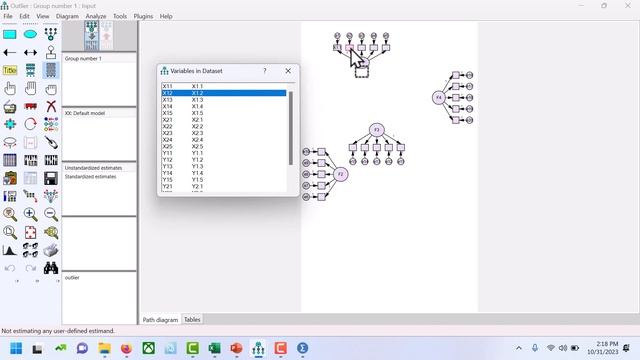
Task: Open PowerPoint from the taskbar
Action: [236, 348]
